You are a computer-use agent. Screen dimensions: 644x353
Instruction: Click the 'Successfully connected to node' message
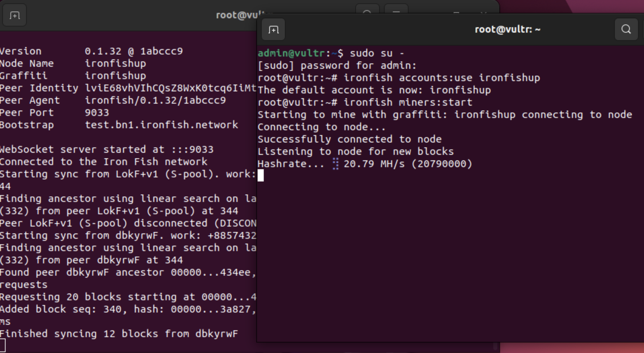click(349, 139)
